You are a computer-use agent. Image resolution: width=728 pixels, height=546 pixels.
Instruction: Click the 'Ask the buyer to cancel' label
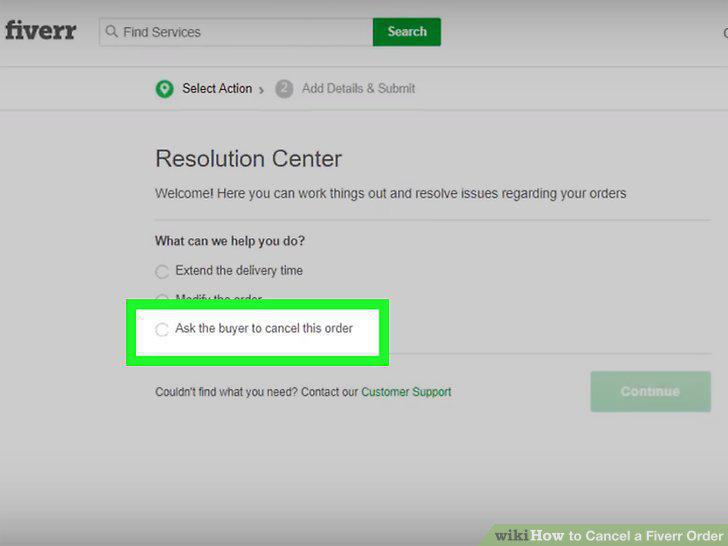[x=264, y=328]
